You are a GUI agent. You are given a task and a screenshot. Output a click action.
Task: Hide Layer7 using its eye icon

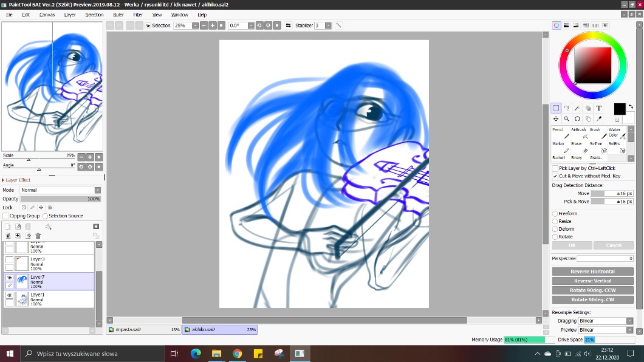[9, 277]
